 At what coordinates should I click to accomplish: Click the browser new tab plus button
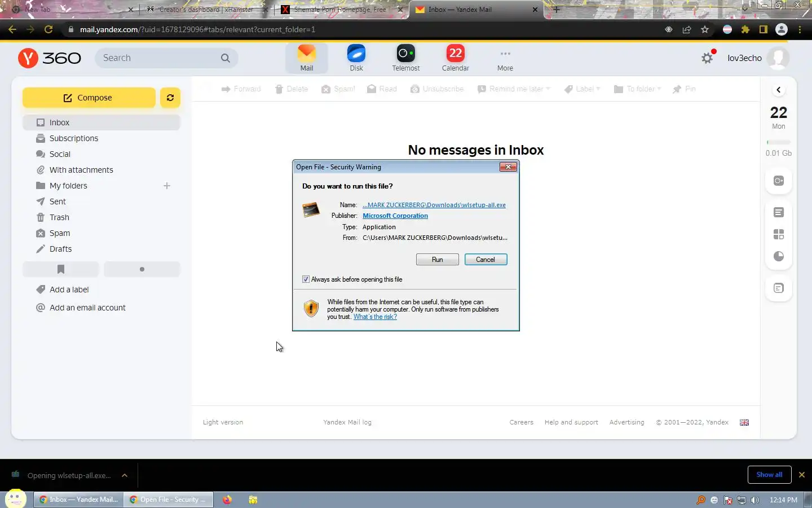point(557,10)
